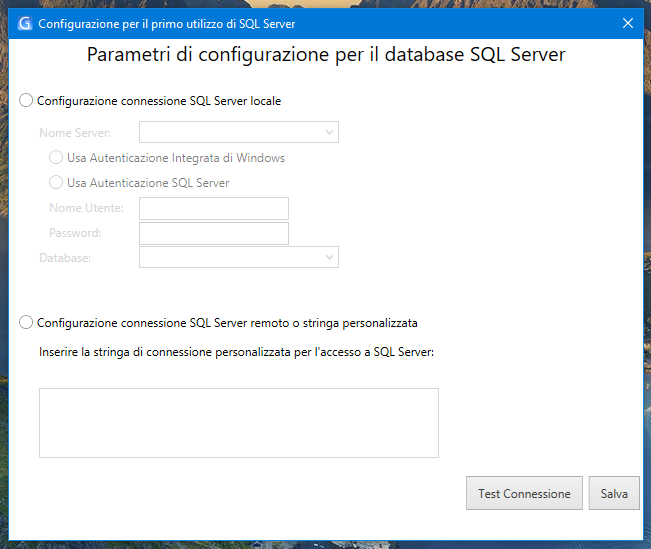The image size is (651, 549).
Task: Click the Inserire la stringa di connessione text
Action: tap(236, 352)
